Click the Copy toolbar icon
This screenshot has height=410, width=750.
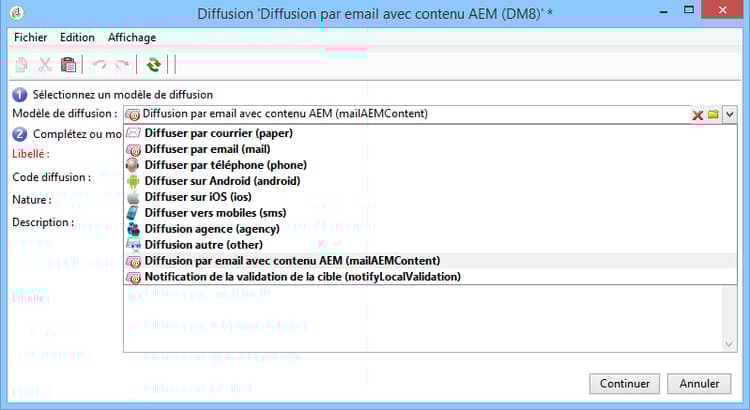(21, 65)
